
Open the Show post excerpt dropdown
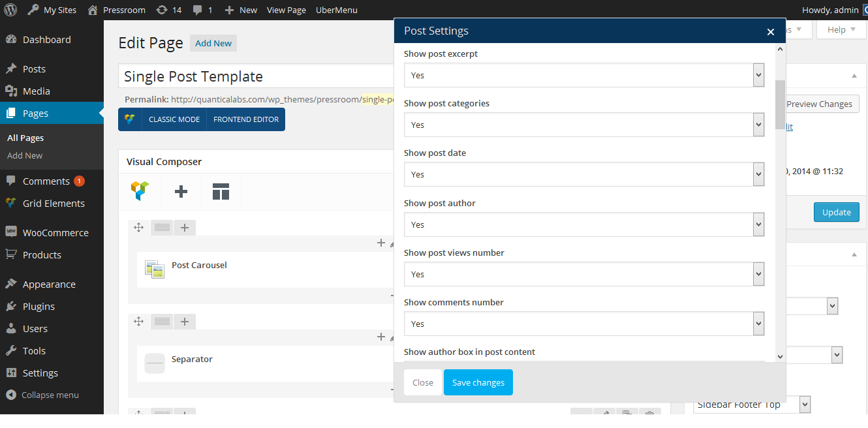(x=583, y=76)
